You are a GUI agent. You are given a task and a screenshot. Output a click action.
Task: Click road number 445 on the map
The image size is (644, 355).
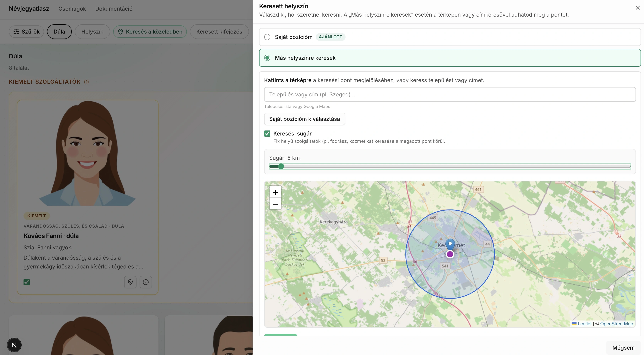(x=433, y=218)
